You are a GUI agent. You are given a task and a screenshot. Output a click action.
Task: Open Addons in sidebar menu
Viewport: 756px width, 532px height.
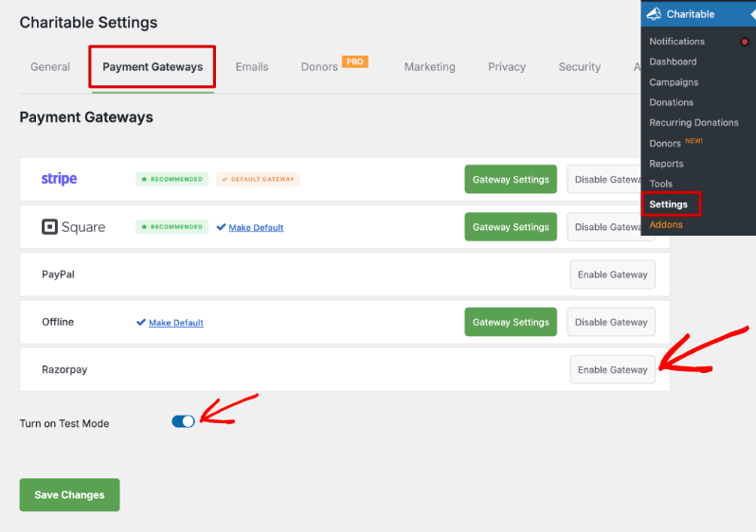click(665, 224)
